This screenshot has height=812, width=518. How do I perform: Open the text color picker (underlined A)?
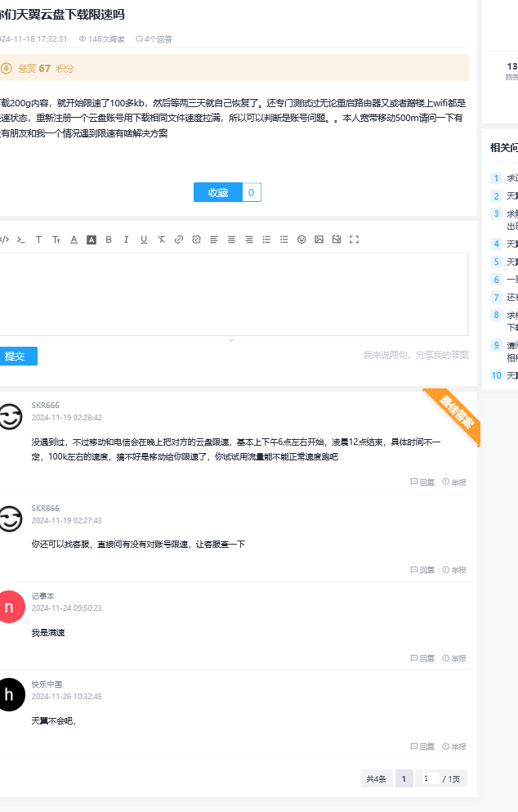pyautogui.click(x=74, y=240)
